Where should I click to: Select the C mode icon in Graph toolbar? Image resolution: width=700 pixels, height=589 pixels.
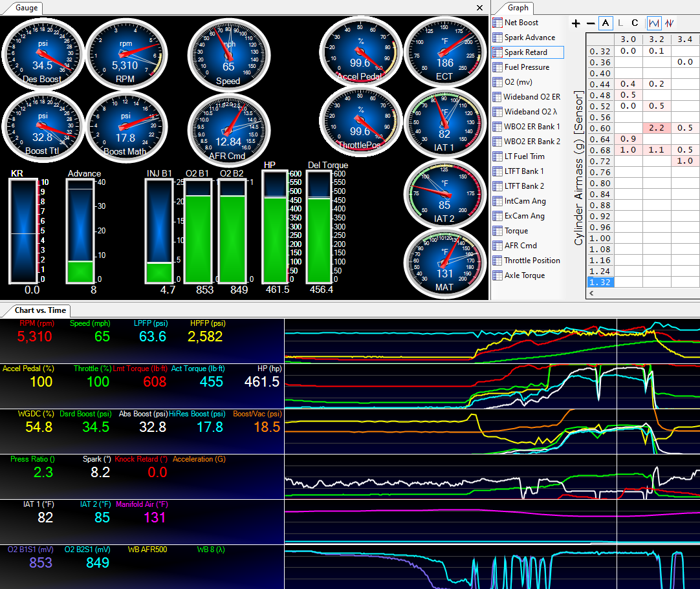635,23
